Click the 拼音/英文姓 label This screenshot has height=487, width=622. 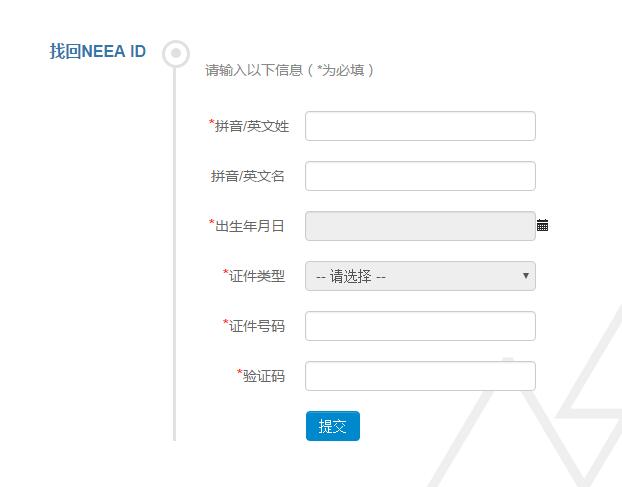coord(251,126)
